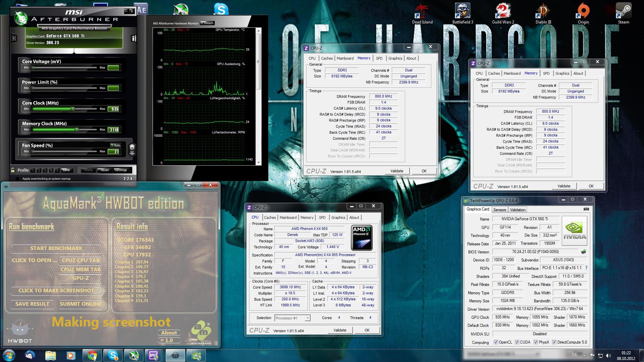Open the Mainboard tab in the CPU-Z processor window
Screen dimensions: 644x362
(x=288, y=218)
